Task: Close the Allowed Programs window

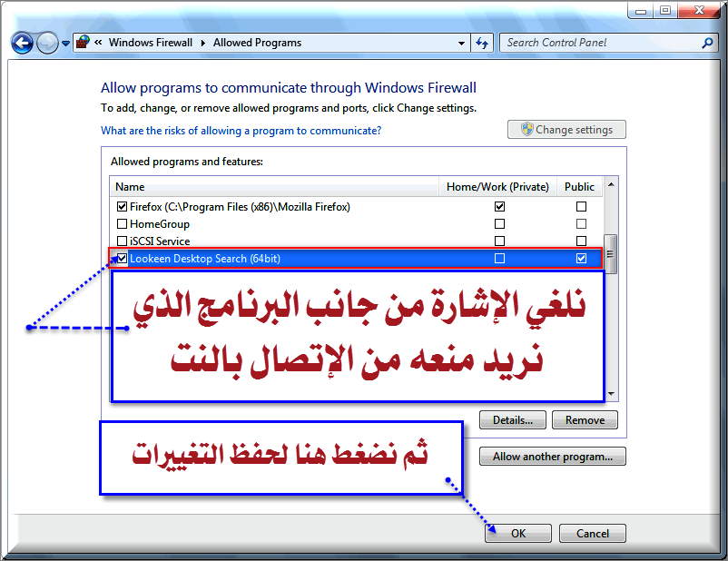Action: click(x=699, y=11)
